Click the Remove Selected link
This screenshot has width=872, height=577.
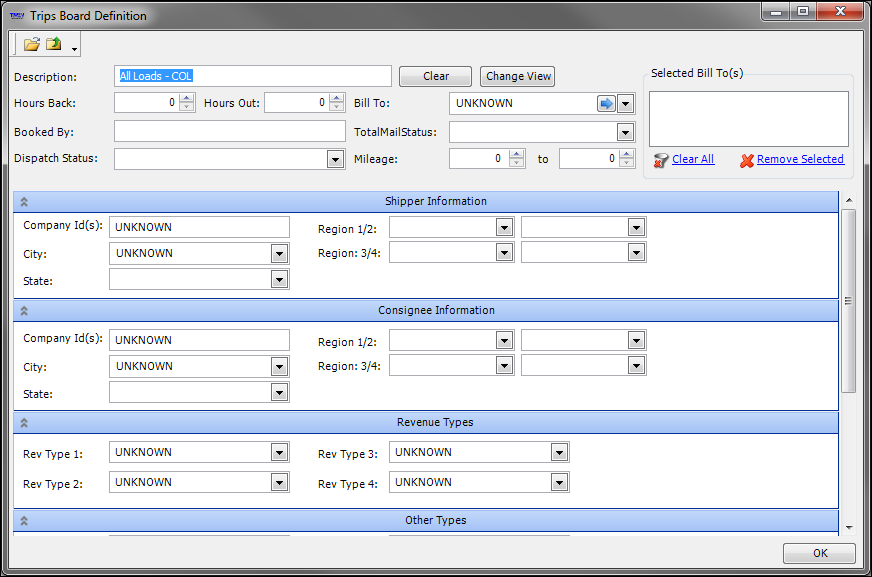click(799, 159)
